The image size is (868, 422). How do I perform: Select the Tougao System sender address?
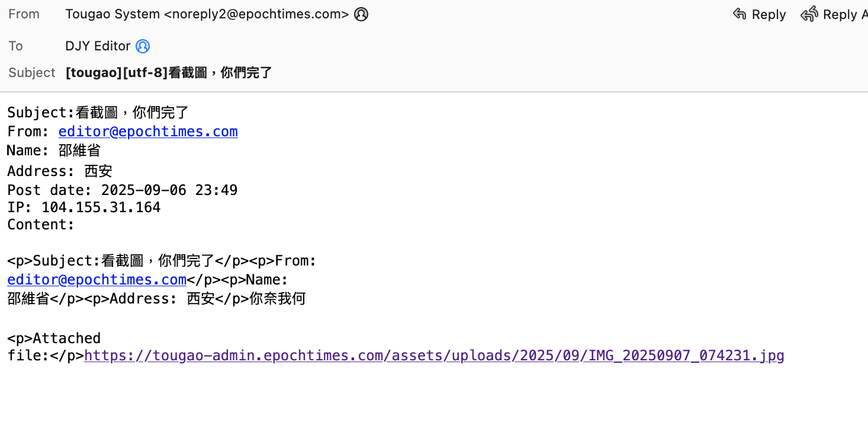[x=207, y=15]
